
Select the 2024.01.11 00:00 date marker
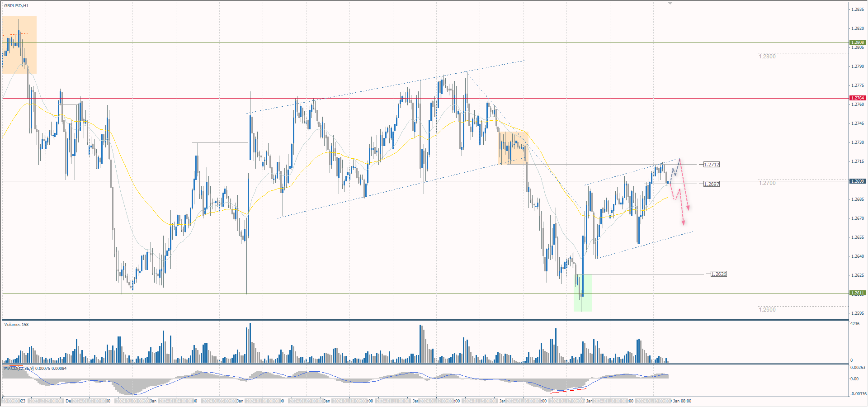click(393, 401)
